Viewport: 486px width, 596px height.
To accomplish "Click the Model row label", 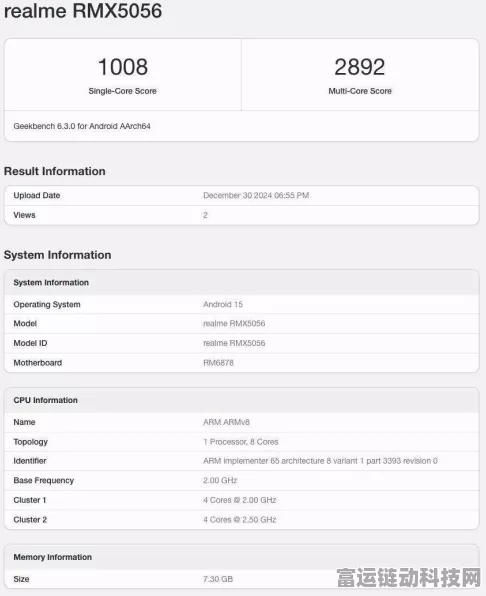I will (25, 323).
